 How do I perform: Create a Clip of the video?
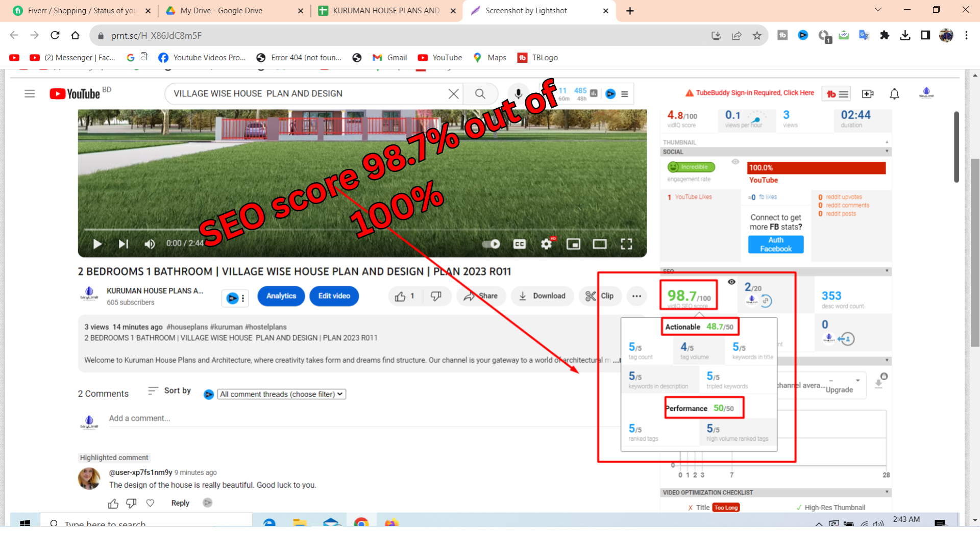coord(600,296)
